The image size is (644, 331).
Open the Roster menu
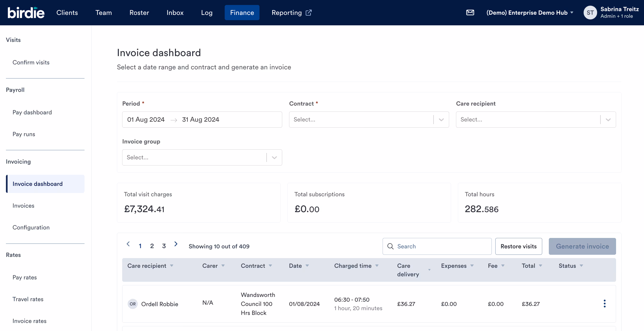139,13
